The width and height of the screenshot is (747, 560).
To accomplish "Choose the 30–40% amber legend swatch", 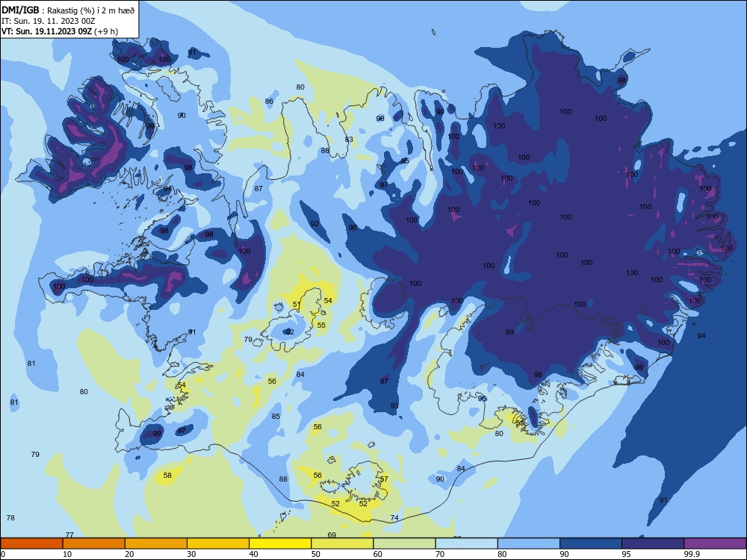I will pyautogui.click(x=218, y=544).
